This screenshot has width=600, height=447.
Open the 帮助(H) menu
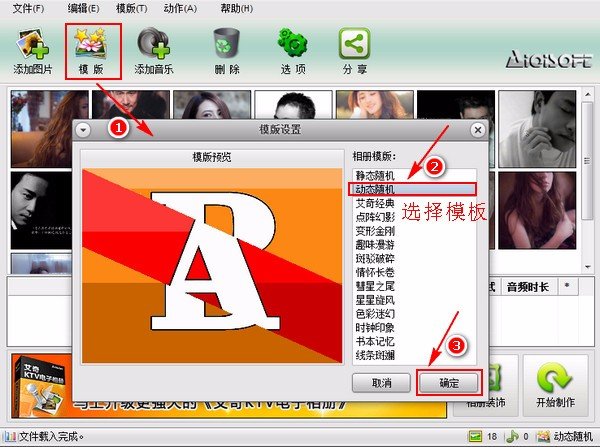tap(236, 8)
